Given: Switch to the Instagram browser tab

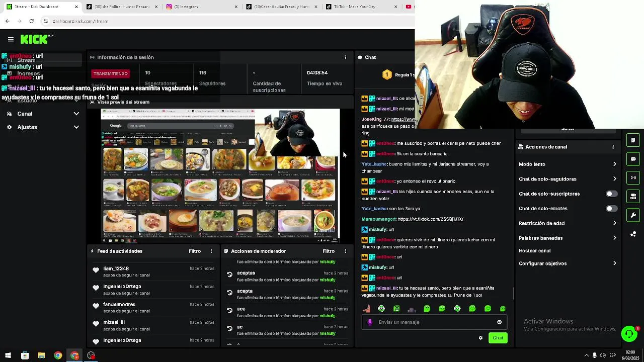Looking at the screenshot, I should tap(201, 7).
